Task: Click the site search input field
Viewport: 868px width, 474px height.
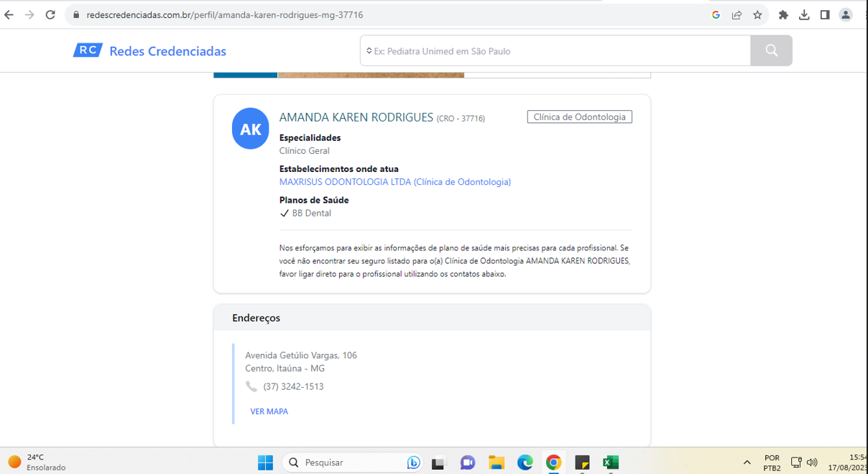Action: click(555, 50)
